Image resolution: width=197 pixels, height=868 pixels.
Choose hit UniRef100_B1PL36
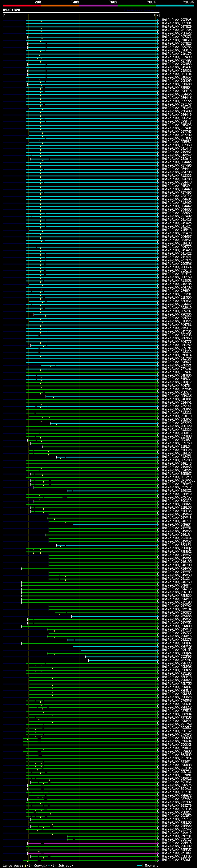point(176,511)
